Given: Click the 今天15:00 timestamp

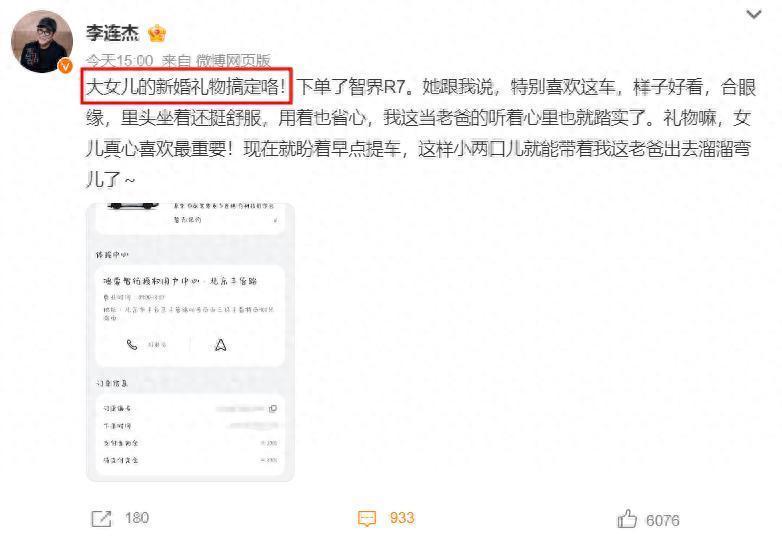Looking at the screenshot, I should [119, 61].
